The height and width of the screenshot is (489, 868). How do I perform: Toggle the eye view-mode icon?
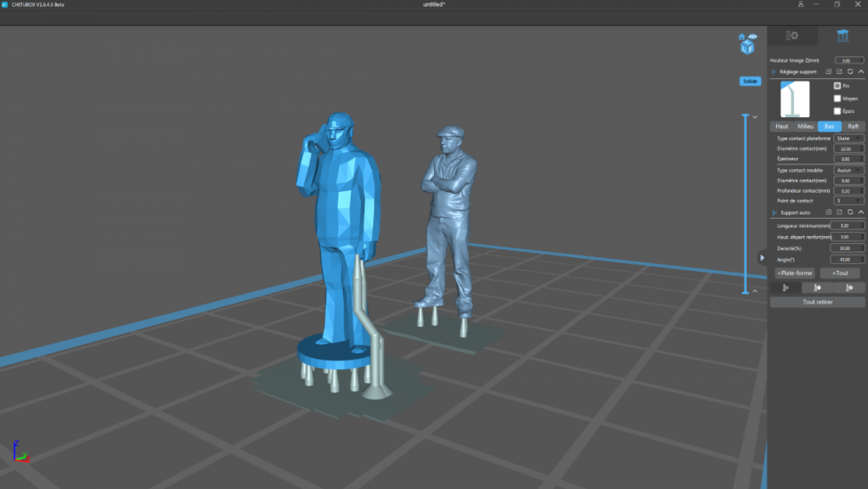pos(753,36)
